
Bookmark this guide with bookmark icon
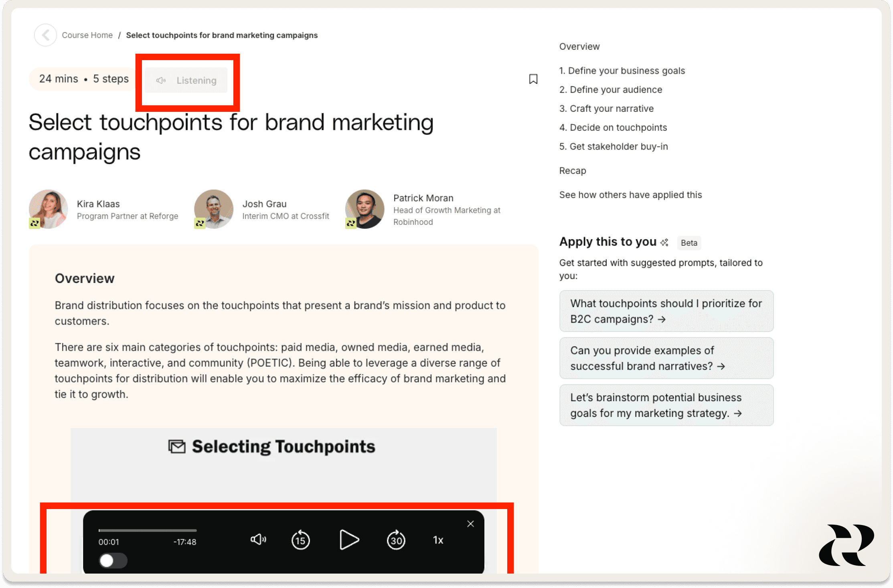click(533, 79)
